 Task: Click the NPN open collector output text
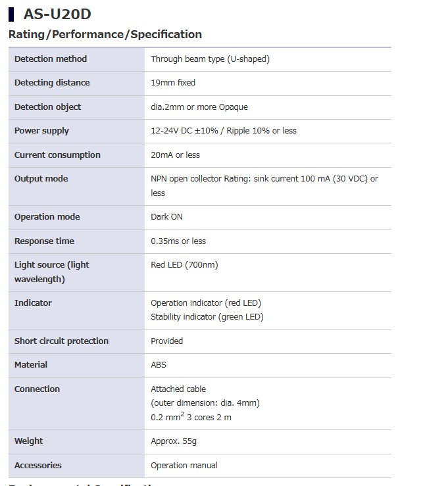coord(264,179)
